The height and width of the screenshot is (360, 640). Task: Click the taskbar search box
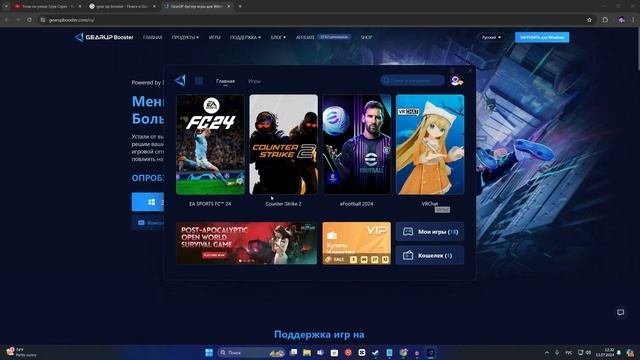(x=251, y=352)
